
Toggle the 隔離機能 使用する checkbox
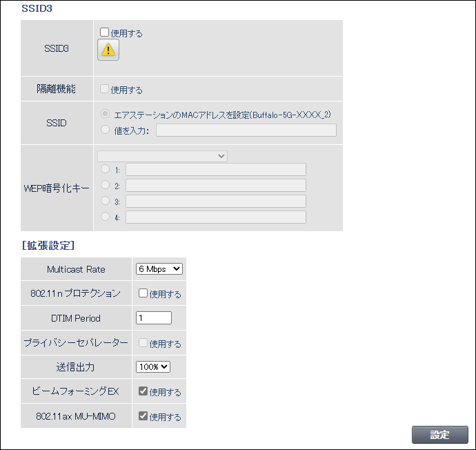point(104,89)
